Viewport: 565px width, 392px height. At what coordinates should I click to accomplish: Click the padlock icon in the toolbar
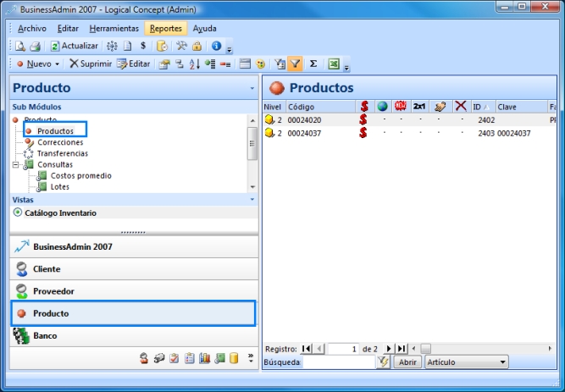pyautogui.click(x=197, y=46)
